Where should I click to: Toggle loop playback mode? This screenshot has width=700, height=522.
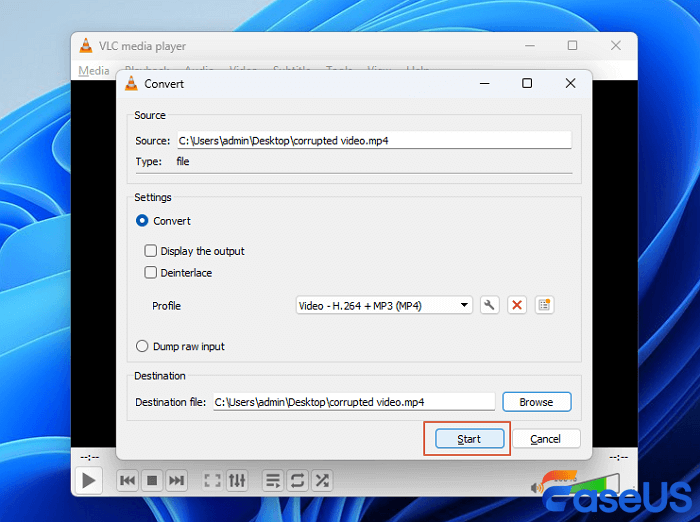297,480
